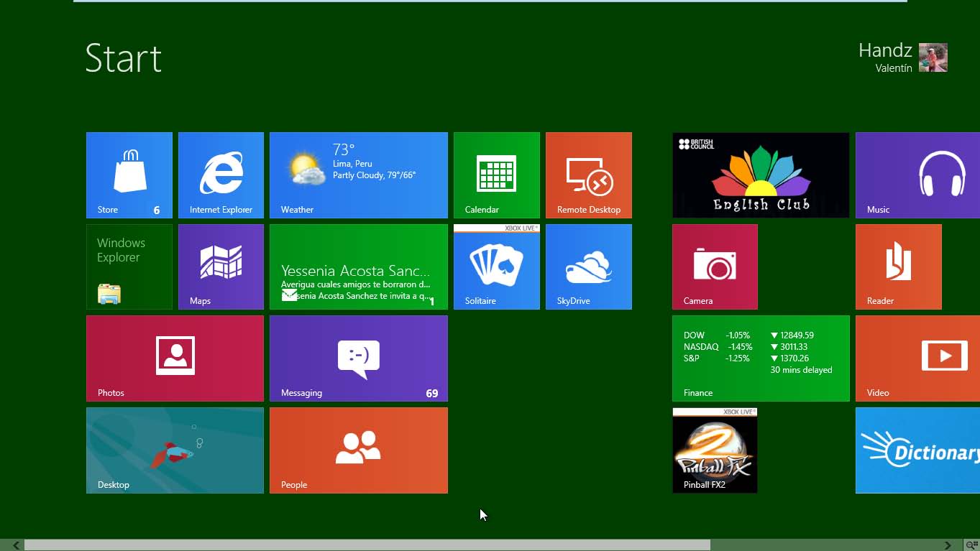Open the Music tile
Viewport: 980px width, 551px height.
click(917, 175)
